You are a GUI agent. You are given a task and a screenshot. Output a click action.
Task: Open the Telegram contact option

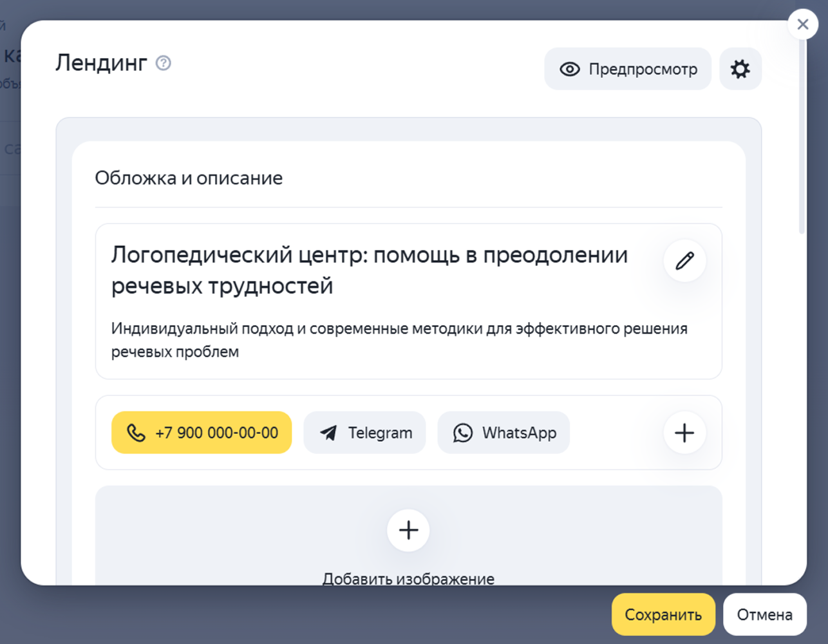tap(364, 433)
